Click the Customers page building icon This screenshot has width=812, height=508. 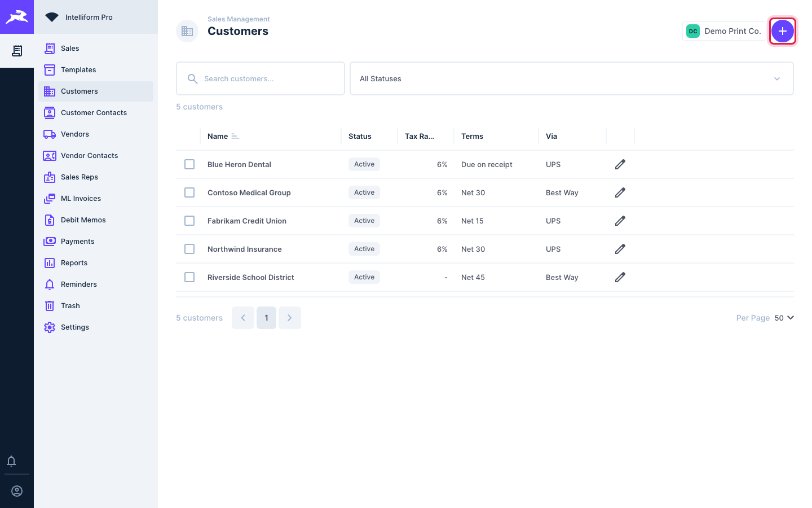point(187,31)
